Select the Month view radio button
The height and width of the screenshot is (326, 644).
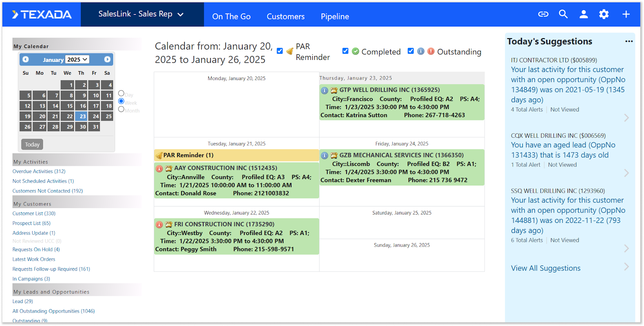pyautogui.click(x=121, y=109)
